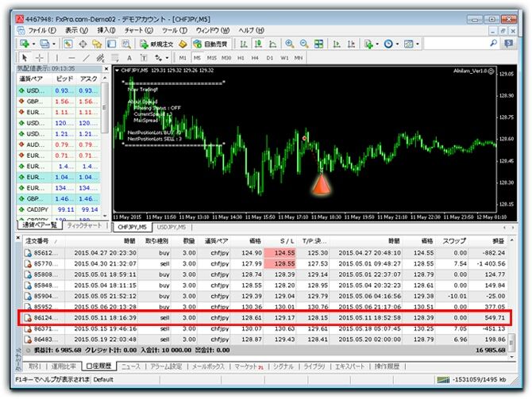Zoom out on the chart

[304, 44]
